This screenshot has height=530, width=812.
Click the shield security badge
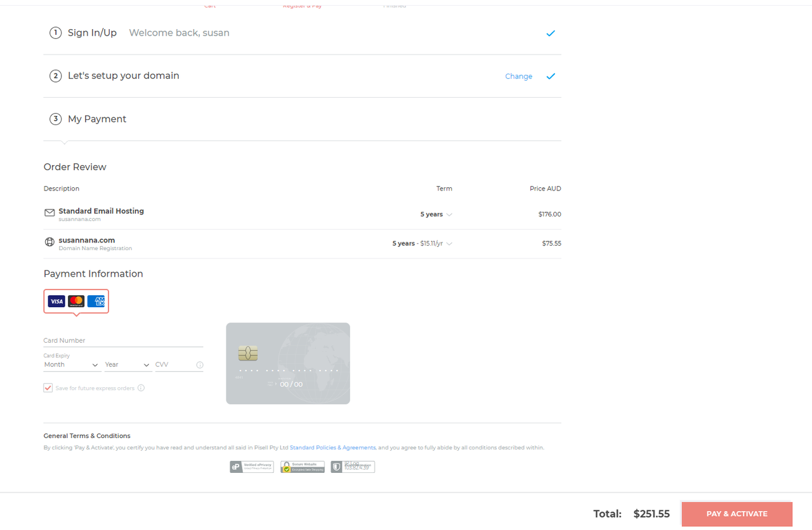[353, 467]
